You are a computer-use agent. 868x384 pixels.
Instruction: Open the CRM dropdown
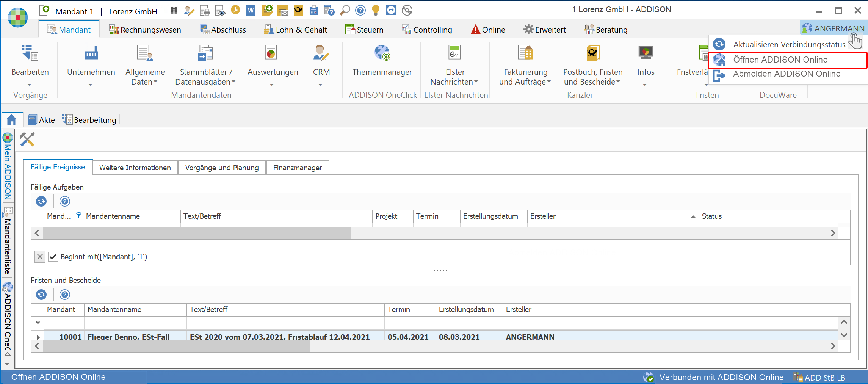pos(321,85)
